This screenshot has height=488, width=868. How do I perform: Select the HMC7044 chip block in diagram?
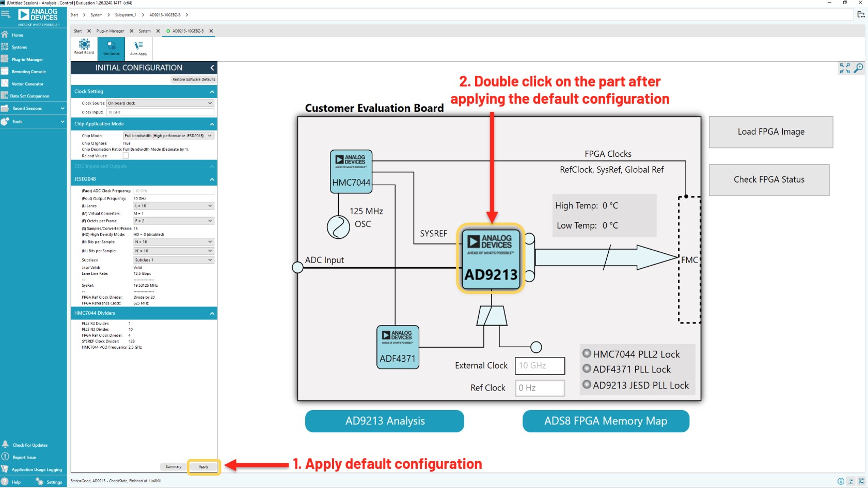point(351,171)
